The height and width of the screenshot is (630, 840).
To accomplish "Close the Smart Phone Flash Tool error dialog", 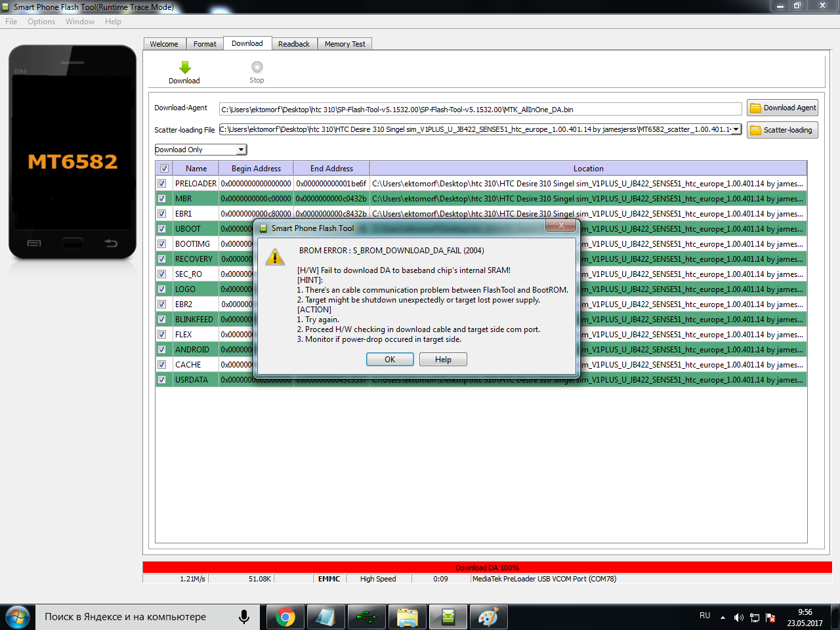I will [x=561, y=226].
